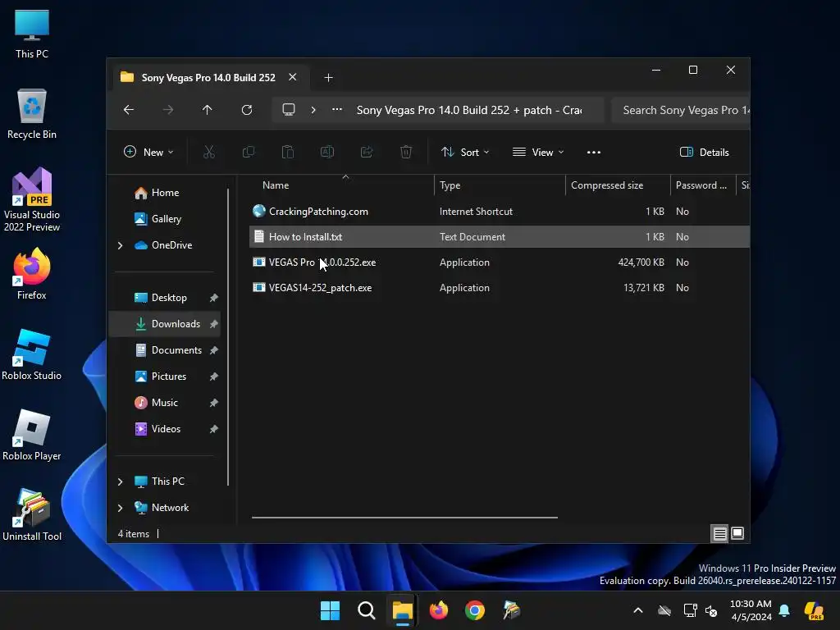Click the Search Sony Vegas Pro field
The image size is (840, 630).
680,110
